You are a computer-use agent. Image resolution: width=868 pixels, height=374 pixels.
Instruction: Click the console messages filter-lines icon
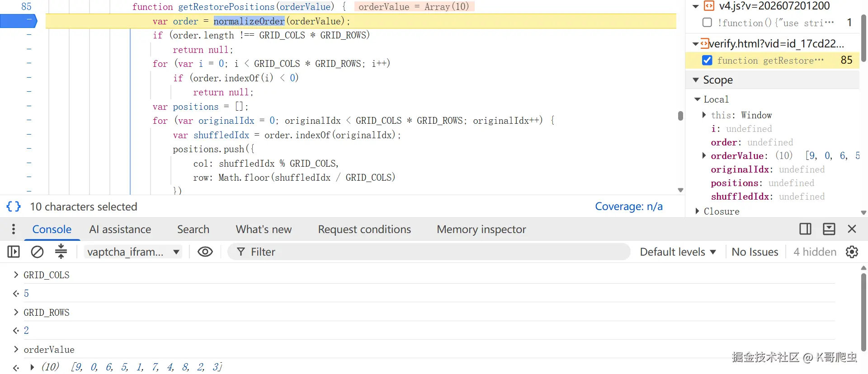pyautogui.click(x=61, y=252)
